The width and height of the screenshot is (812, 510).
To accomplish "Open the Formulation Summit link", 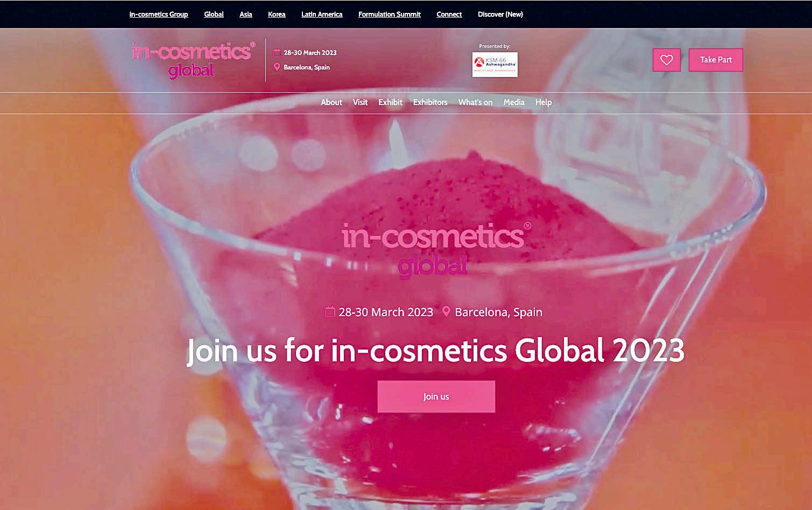I will (390, 15).
